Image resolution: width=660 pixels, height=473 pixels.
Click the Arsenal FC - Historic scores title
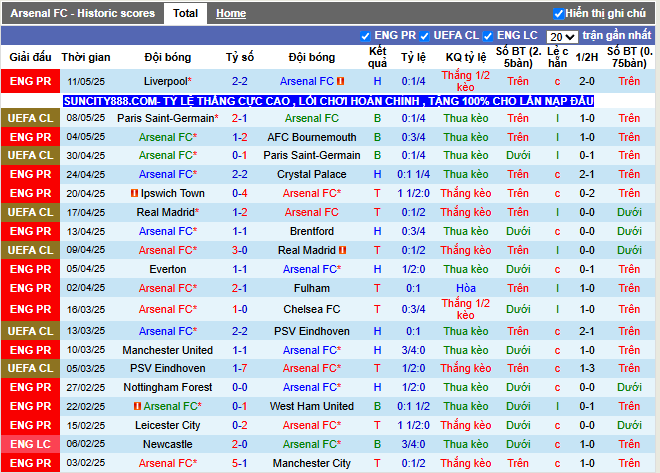[x=82, y=13]
